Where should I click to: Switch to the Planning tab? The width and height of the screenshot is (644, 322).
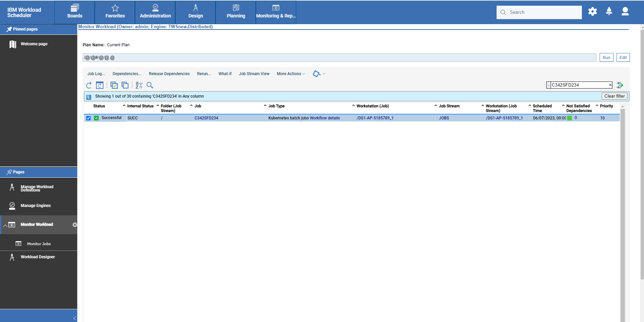pos(236,12)
